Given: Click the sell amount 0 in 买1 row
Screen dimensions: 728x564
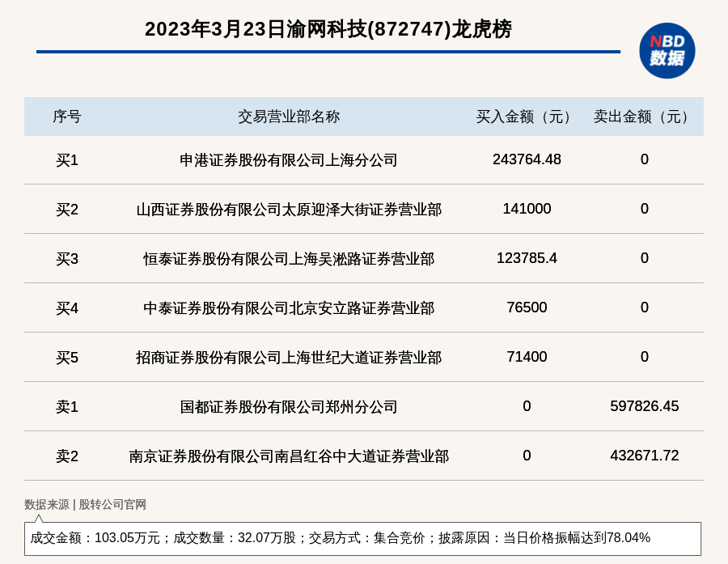Looking at the screenshot, I should [x=644, y=159].
